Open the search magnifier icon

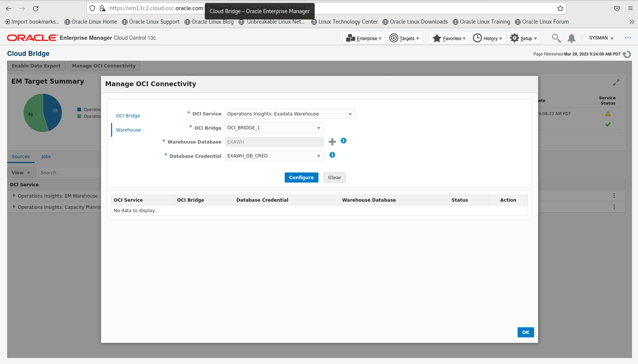tap(556, 38)
